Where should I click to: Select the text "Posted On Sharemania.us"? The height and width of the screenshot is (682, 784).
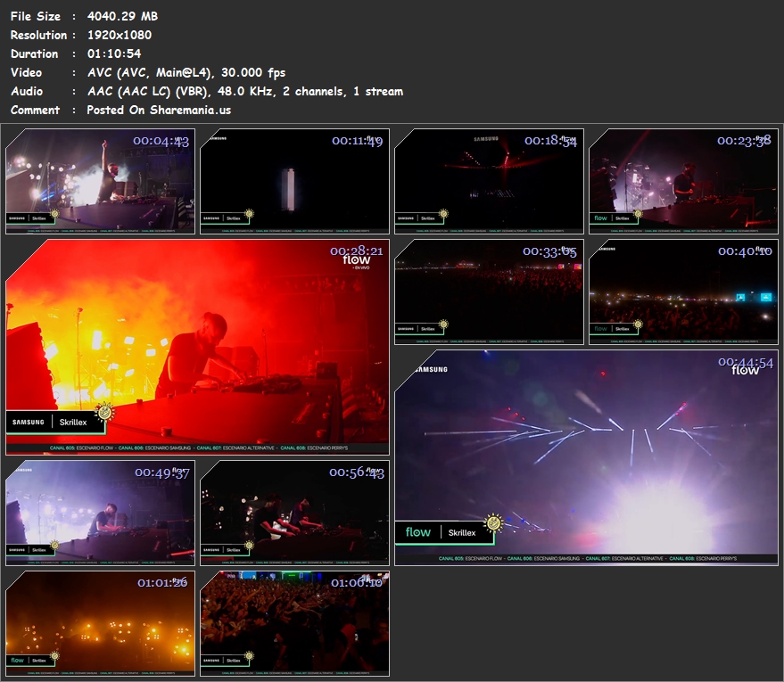coord(159,110)
